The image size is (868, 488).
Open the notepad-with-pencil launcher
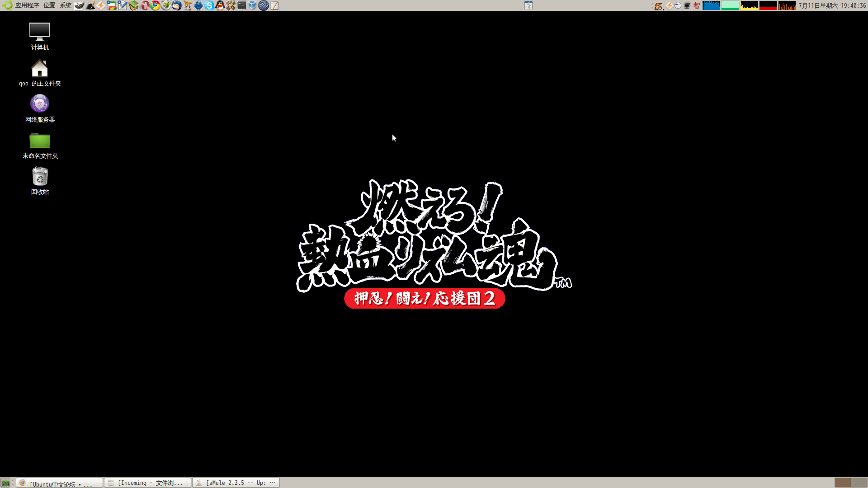[x=274, y=5]
